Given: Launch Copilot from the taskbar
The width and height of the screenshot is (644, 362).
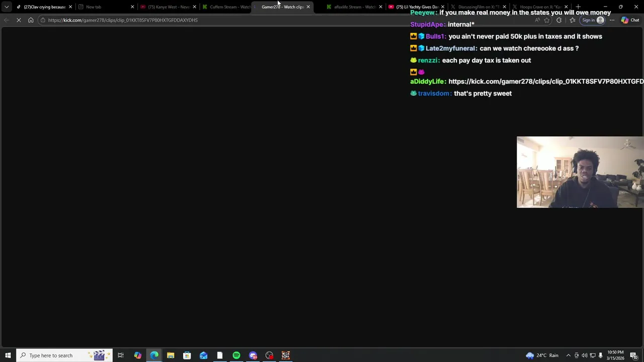Looking at the screenshot, I should [x=137, y=355].
